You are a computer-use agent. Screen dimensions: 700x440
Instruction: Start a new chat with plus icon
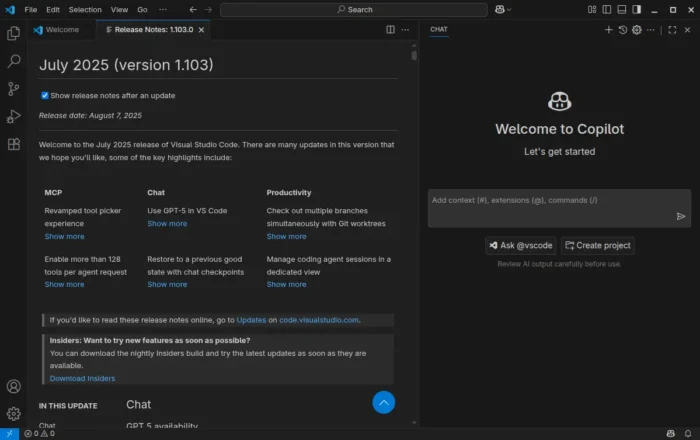(x=609, y=30)
